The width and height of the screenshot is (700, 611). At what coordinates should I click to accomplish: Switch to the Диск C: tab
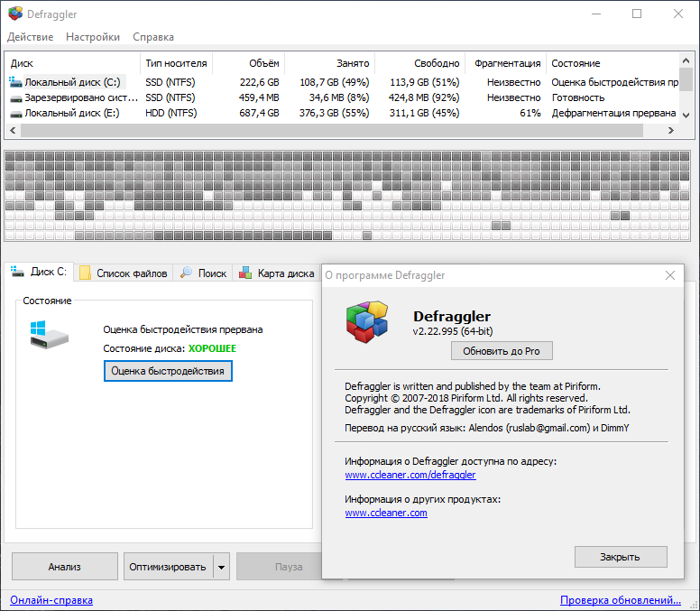point(40,272)
